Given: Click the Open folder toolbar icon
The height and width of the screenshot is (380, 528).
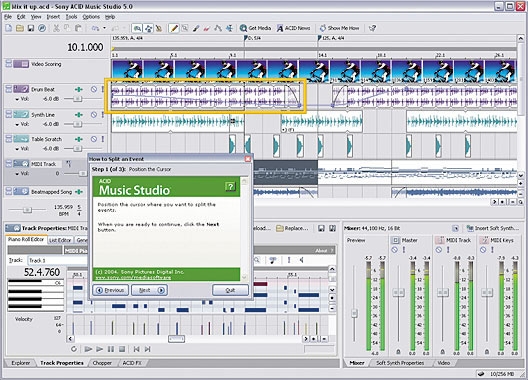Looking at the screenshot, I should (x=20, y=28).
